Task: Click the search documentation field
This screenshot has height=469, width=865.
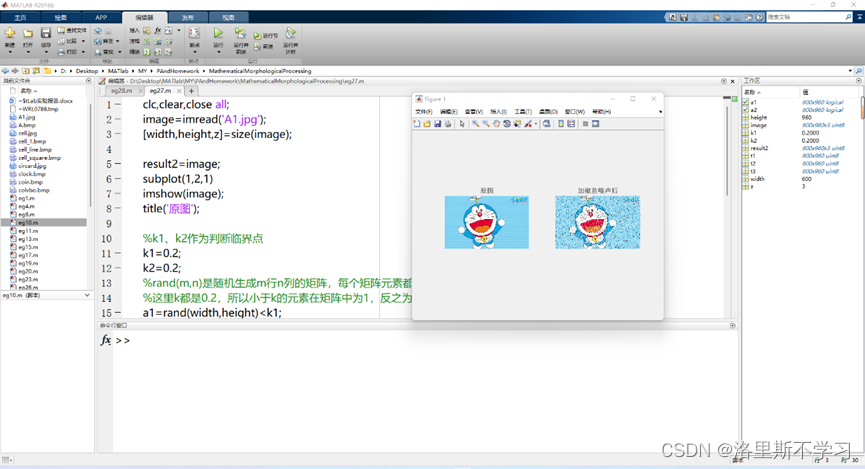Action: tap(805, 17)
